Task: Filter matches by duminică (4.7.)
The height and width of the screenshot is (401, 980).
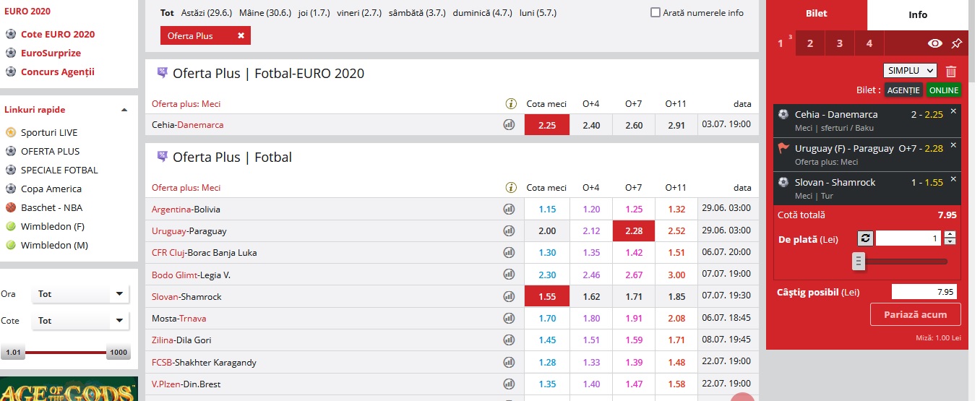Action: click(x=482, y=13)
